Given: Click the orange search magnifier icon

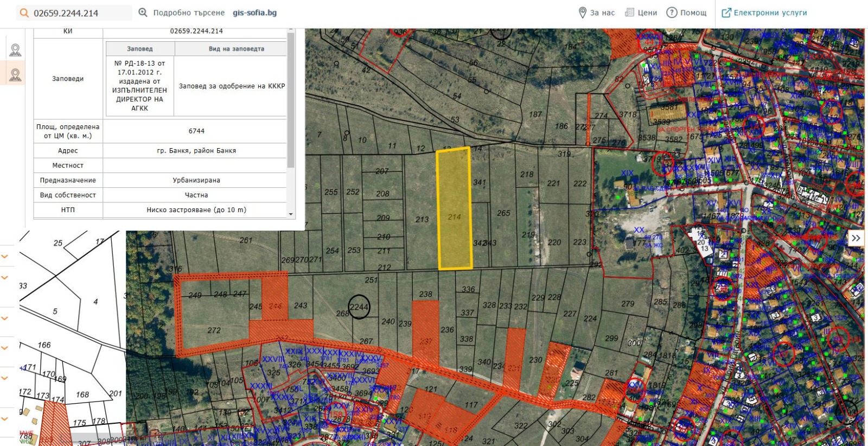Looking at the screenshot, I should click(24, 13).
